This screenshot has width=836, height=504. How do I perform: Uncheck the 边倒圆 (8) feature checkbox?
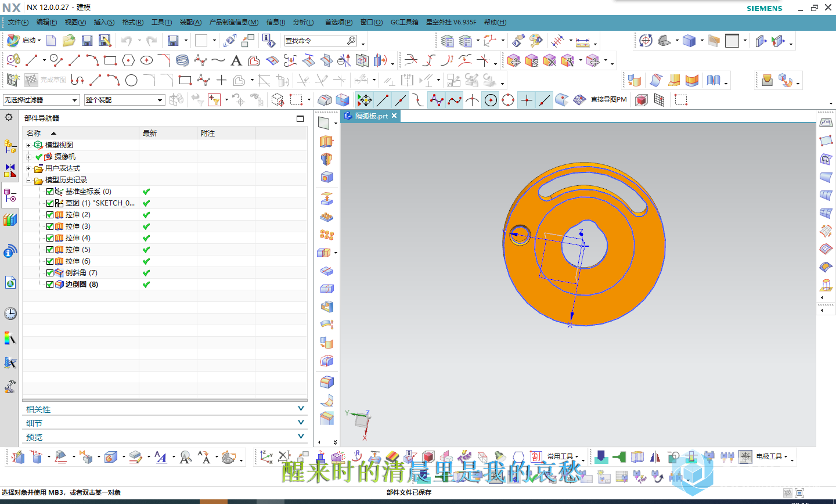point(50,285)
